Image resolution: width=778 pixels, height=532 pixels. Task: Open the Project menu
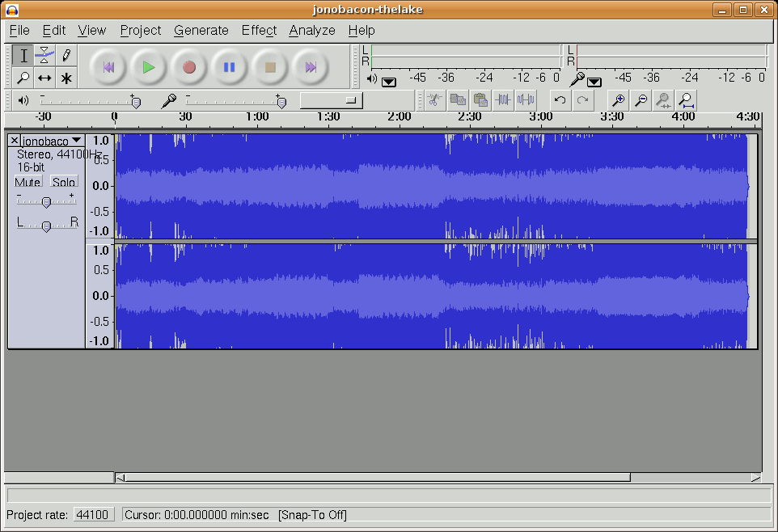(141, 31)
